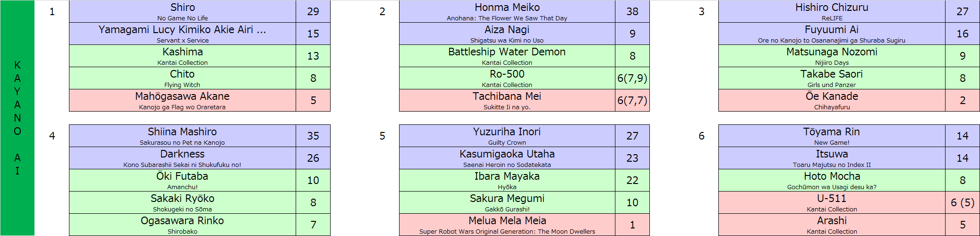
Task: Select the red Melua Mela Meia cell
Action: (507, 225)
